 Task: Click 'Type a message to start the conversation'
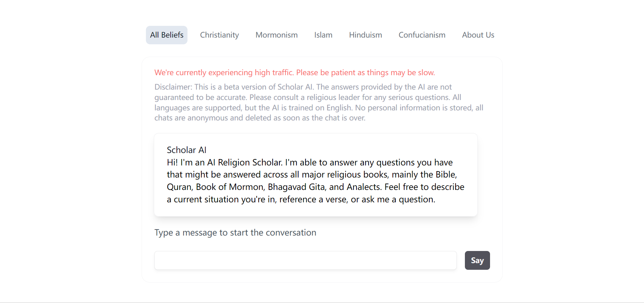click(x=235, y=233)
